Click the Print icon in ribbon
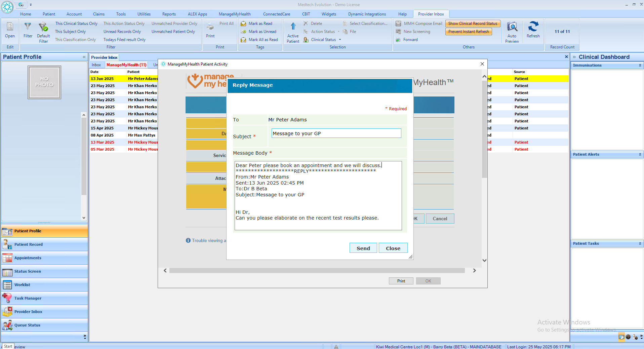This screenshot has height=349, width=644. tap(210, 27)
